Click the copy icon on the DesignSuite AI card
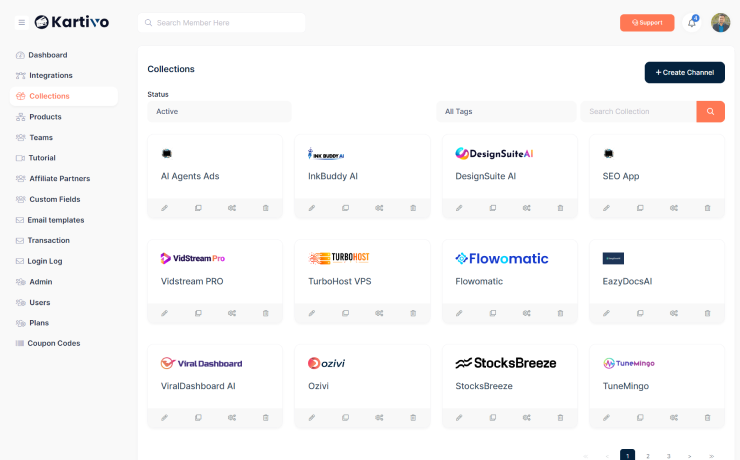740x460 pixels. point(493,208)
